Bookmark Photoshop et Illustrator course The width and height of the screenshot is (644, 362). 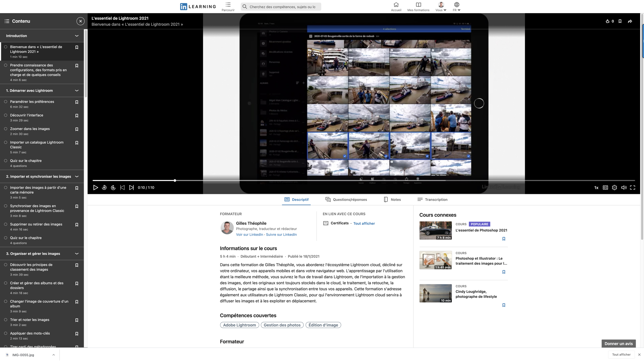(504, 272)
